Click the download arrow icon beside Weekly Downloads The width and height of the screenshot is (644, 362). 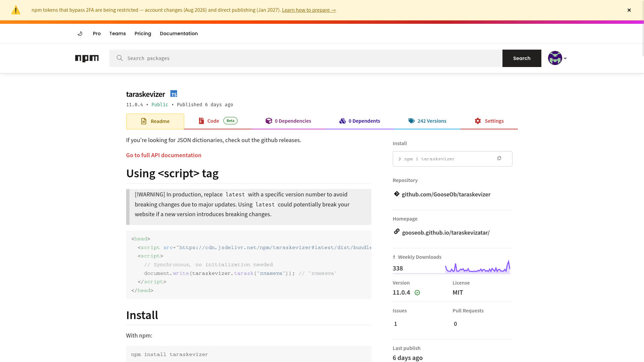click(x=394, y=257)
